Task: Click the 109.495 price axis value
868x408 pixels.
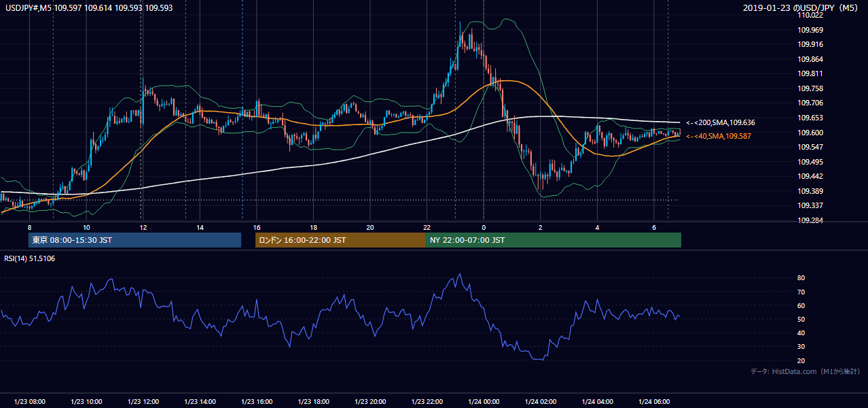Action: 812,162
